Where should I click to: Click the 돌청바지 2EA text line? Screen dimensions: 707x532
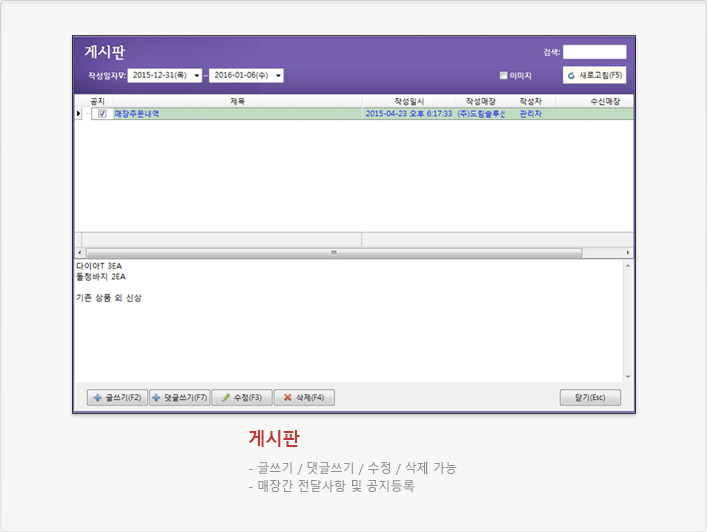click(x=101, y=276)
